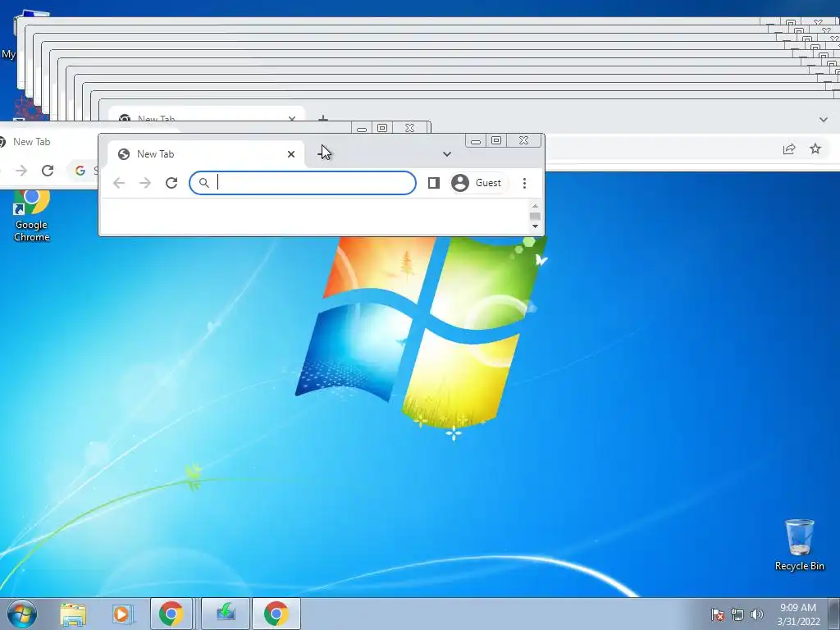Minimize the front Chrome window
The image size is (840, 630).
pos(476,141)
